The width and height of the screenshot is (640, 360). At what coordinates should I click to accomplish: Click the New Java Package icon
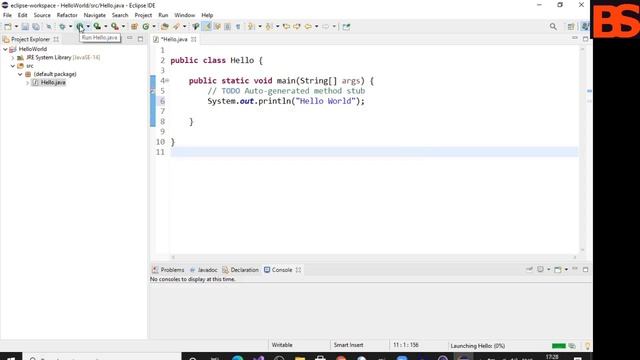click(134, 27)
